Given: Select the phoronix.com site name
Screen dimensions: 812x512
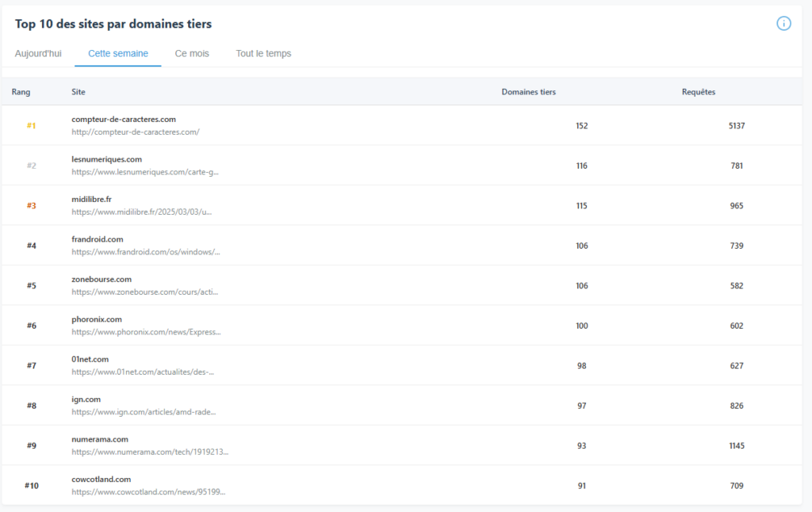Looking at the screenshot, I should tap(97, 319).
